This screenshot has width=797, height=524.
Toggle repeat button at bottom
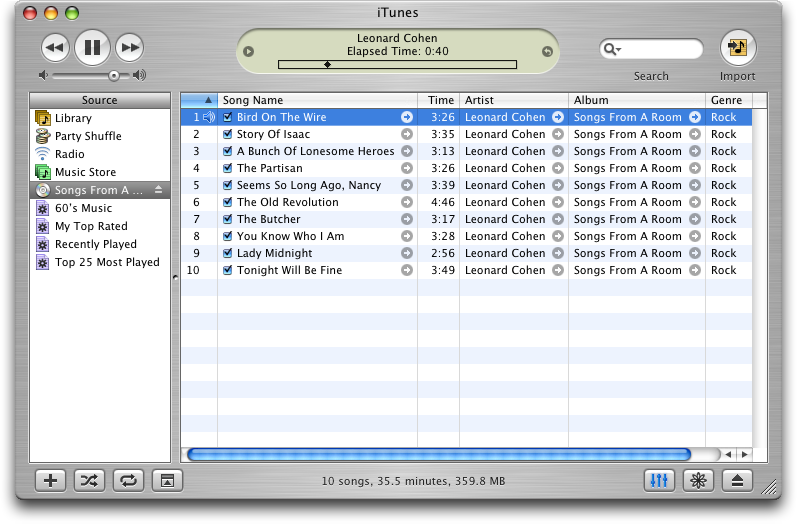coord(129,480)
